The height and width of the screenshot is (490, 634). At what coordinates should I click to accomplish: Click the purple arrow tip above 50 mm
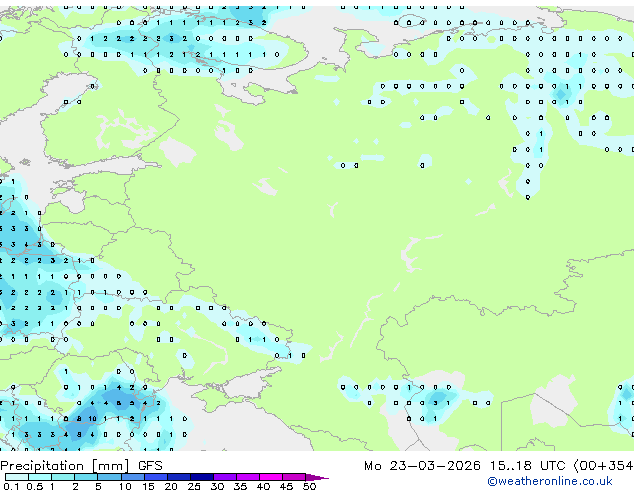317,477
